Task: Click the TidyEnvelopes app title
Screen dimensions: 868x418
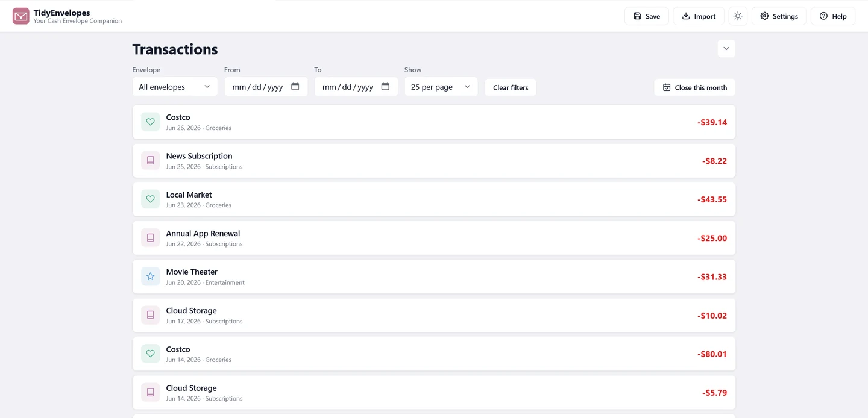Action: pyautogui.click(x=61, y=13)
